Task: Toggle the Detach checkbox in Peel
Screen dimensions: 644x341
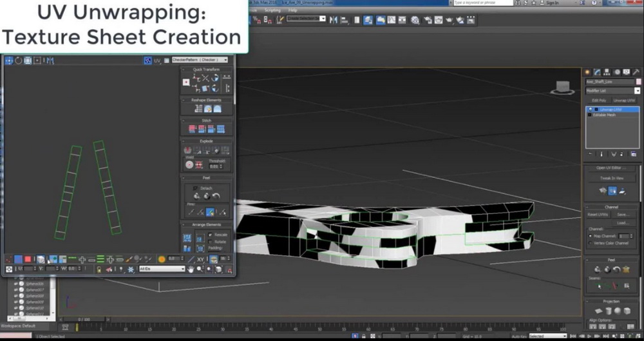Action: 196,188
